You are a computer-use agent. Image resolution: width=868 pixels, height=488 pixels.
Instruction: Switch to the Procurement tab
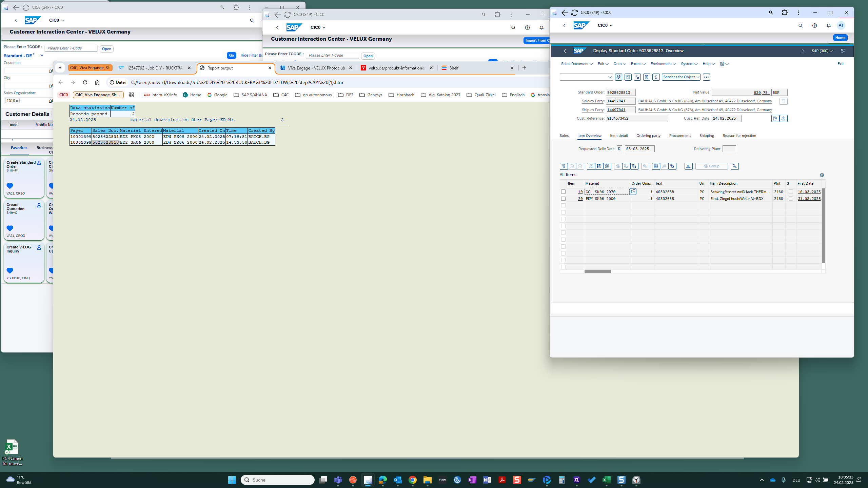click(679, 136)
